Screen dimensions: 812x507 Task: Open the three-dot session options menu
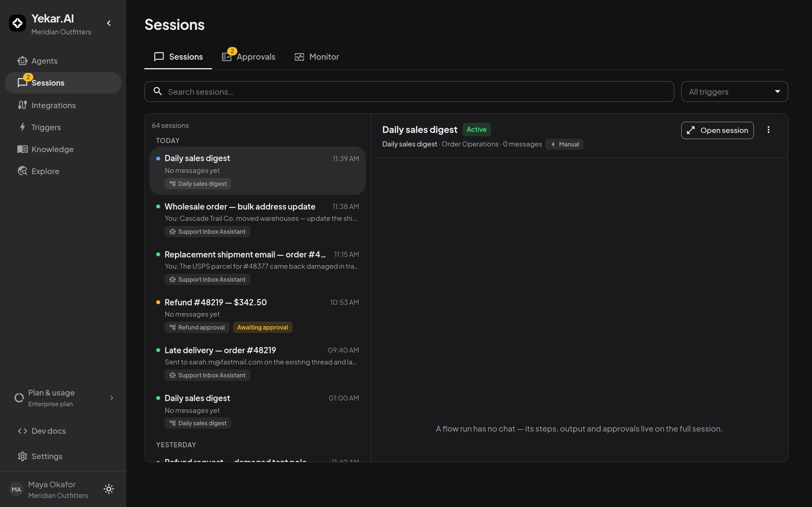(768, 130)
